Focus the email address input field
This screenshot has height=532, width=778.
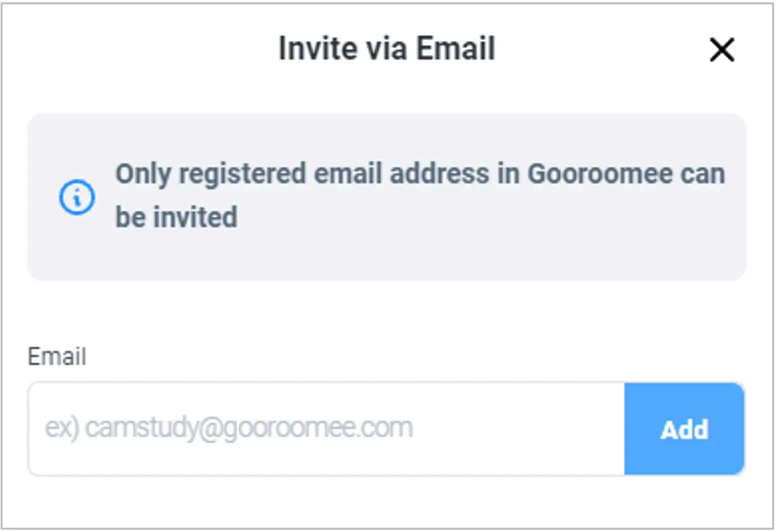click(x=326, y=428)
